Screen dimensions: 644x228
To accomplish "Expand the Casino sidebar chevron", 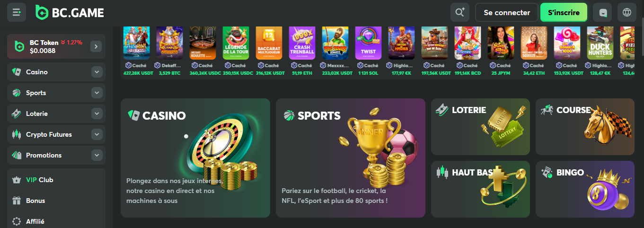I will [x=97, y=72].
